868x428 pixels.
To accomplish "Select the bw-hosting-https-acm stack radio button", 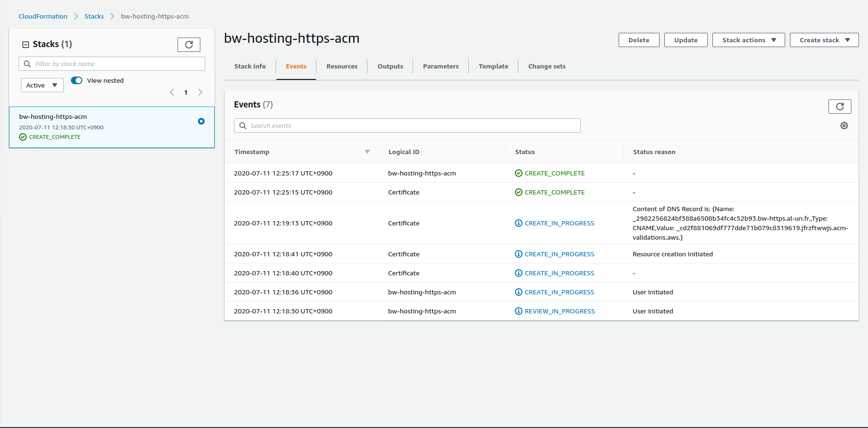I will [201, 121].
